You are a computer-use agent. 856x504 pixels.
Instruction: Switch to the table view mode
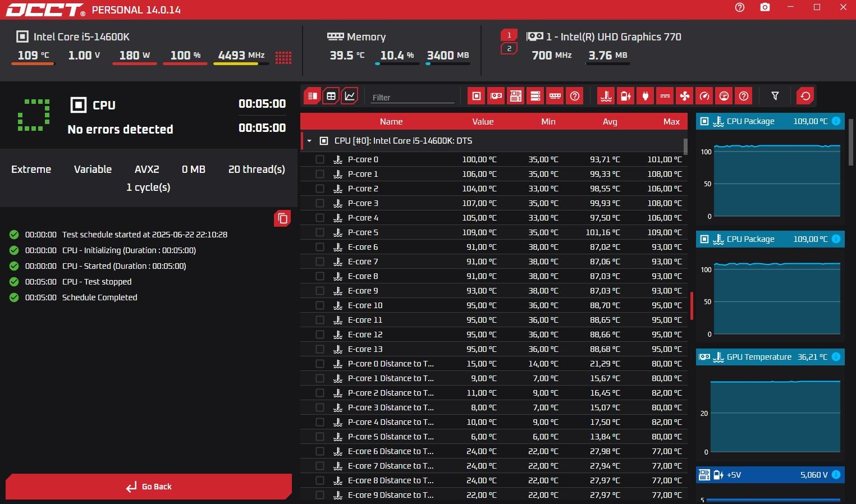point(331,96)
